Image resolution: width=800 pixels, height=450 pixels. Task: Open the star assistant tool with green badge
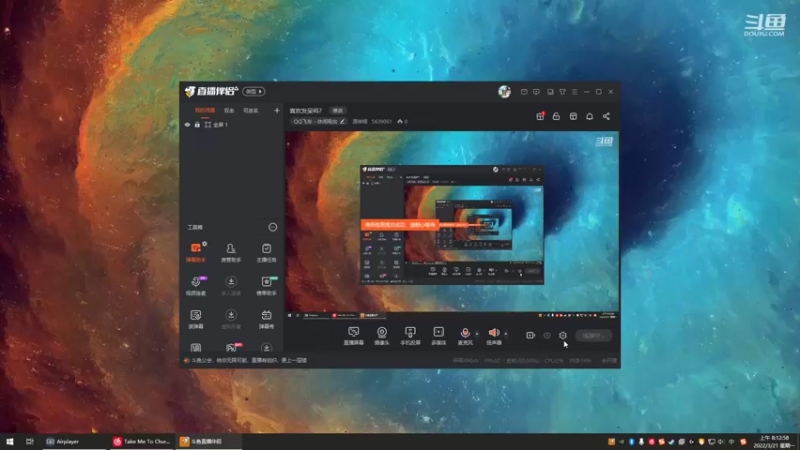[x=266, y=286]
